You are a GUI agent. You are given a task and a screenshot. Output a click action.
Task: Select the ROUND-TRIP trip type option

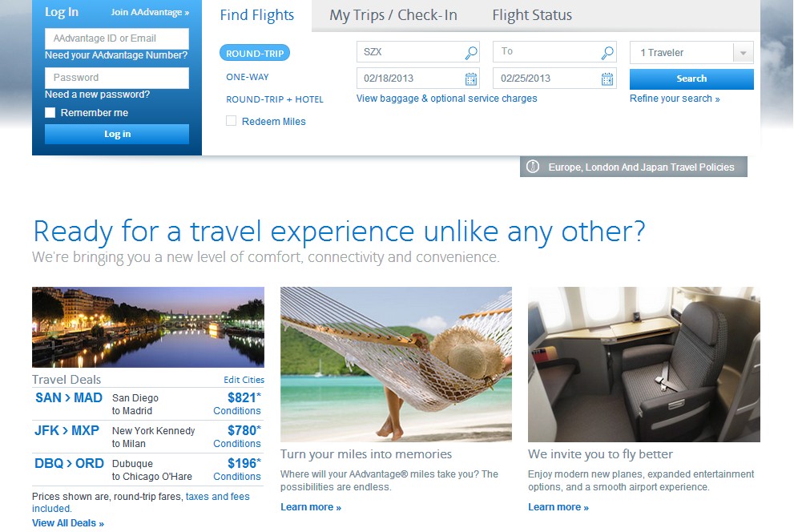point(255,53)
